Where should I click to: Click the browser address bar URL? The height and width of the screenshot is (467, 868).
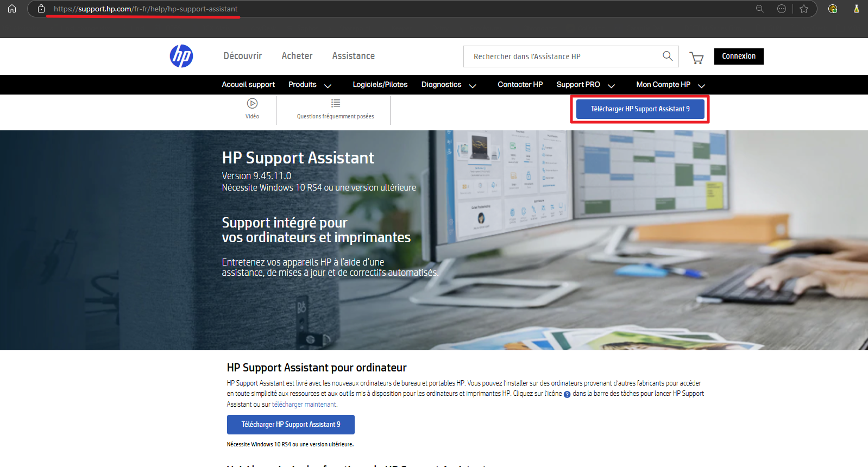[x=146, y=9]
